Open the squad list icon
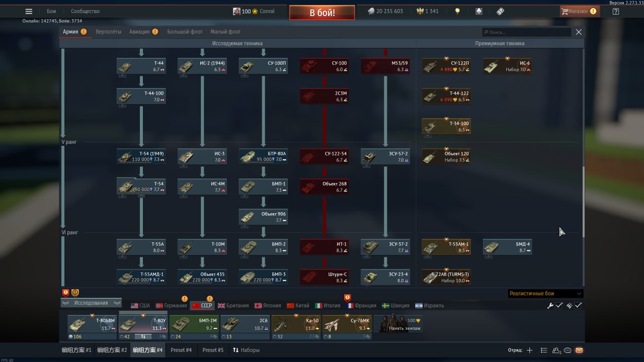The height and width of the screenshot is (362, 644). point(544,350)
